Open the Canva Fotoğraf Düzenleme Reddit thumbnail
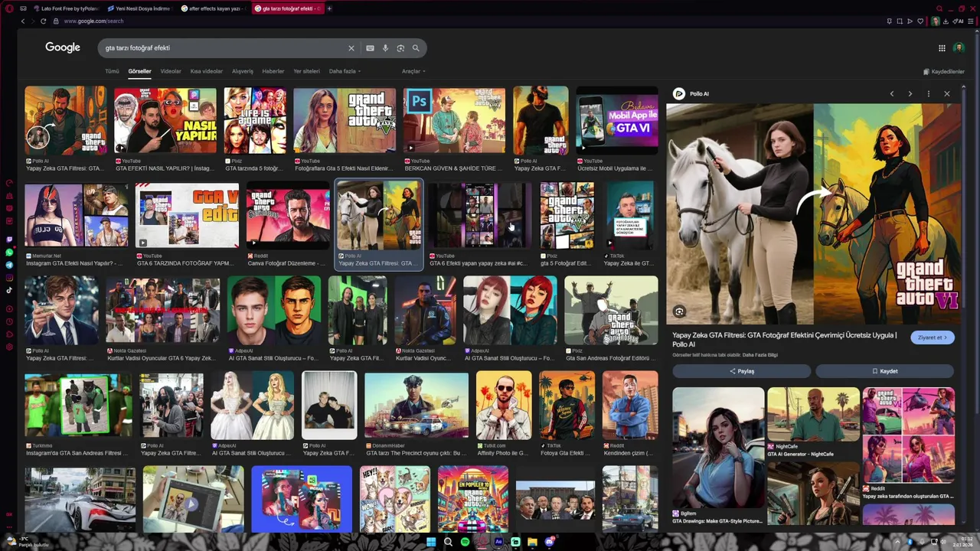This screenshot has width=980, height=551. (x=287, y=217)
